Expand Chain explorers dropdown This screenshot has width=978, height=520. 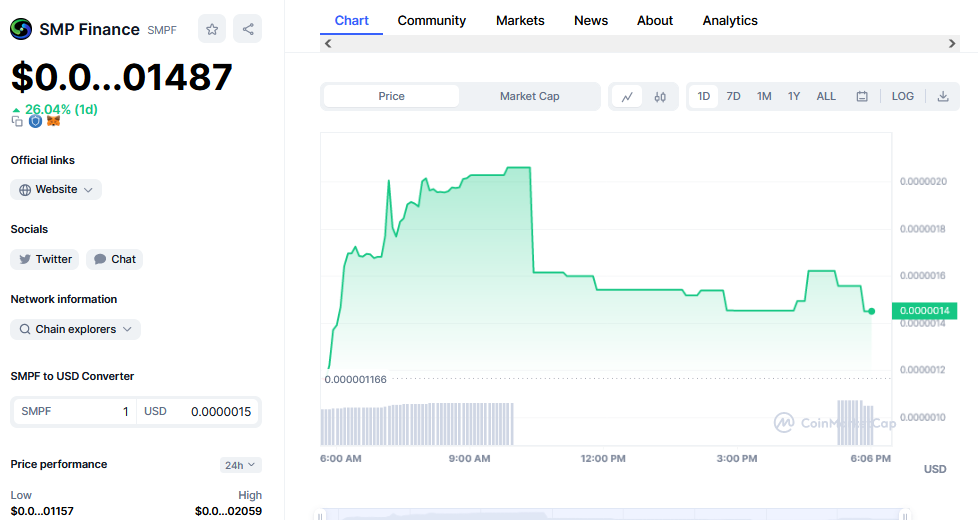75,329
